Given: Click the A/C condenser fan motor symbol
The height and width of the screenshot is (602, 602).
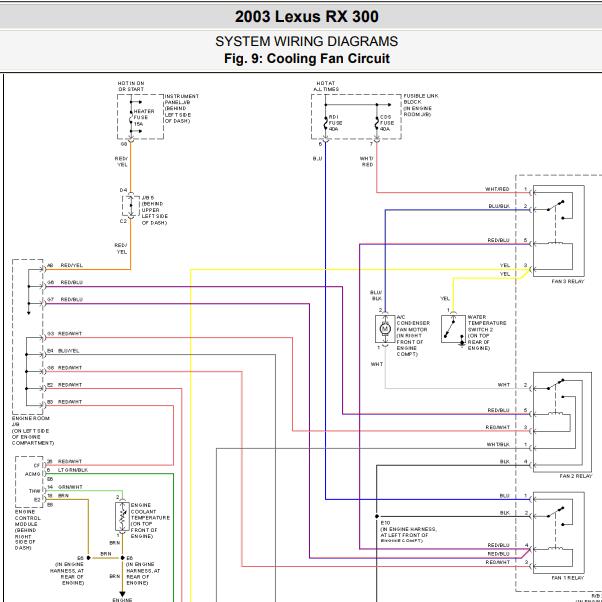Looking at the screenshot, I should [x=385, y=329].
